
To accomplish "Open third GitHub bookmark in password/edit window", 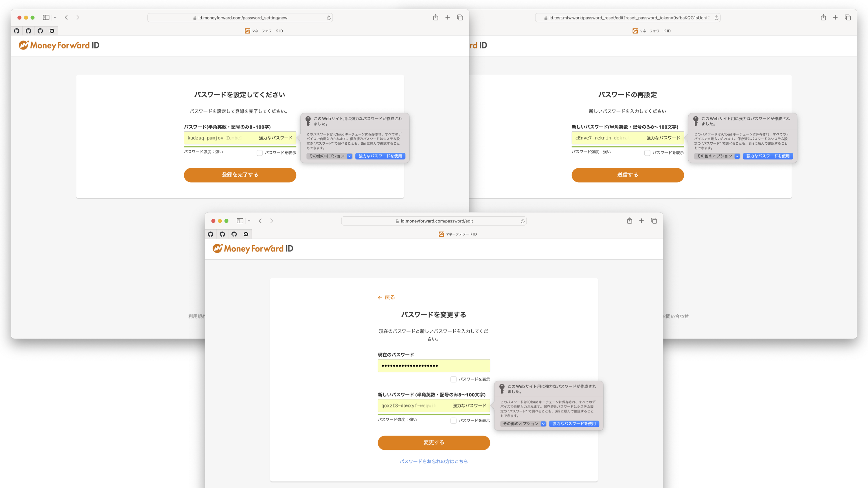I will 234,234.
